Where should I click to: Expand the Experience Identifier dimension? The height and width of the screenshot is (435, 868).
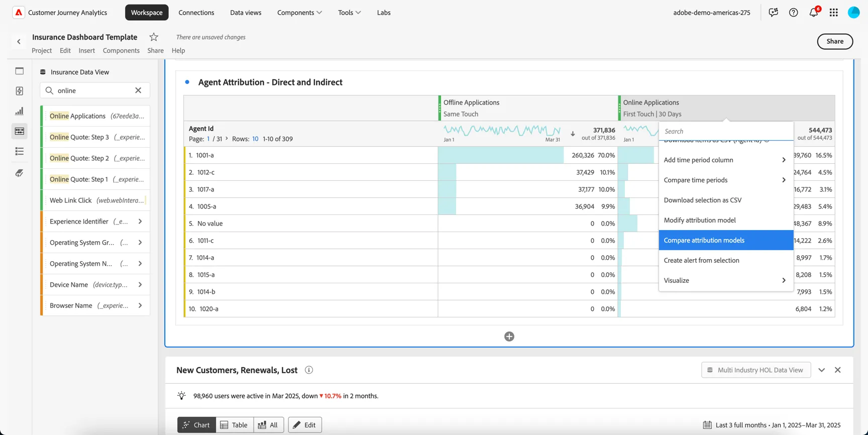(140, 222)
